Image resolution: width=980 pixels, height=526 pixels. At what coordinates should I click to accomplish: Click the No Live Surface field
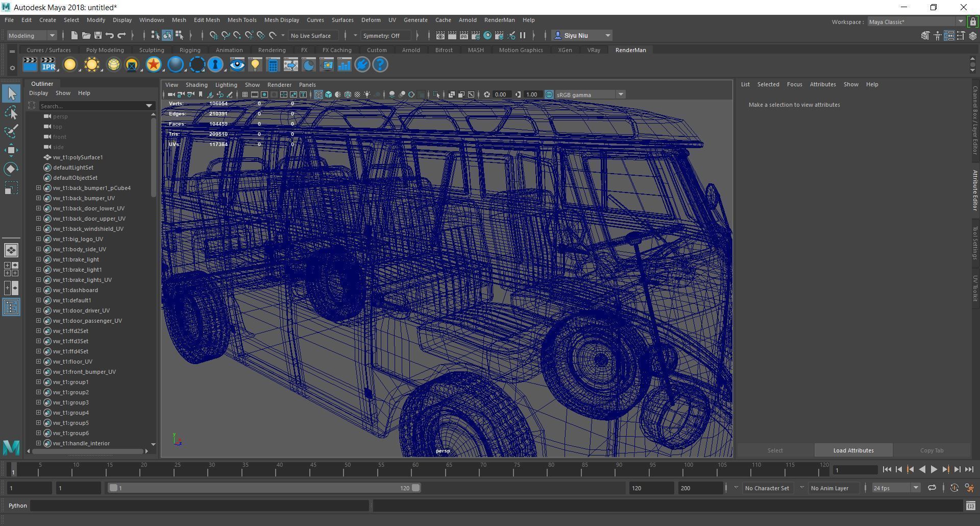tap(313, 35)
